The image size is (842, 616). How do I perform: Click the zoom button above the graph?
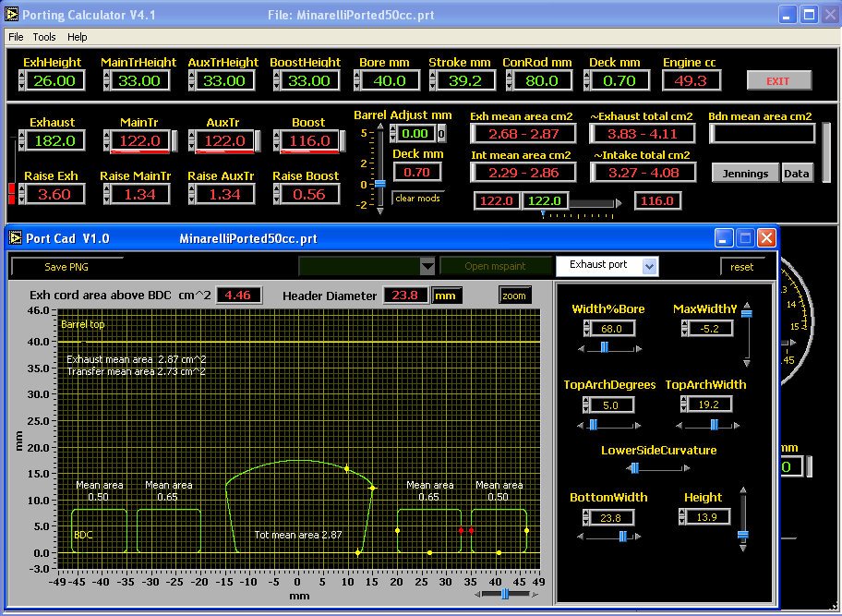click(x=514, y=296)
